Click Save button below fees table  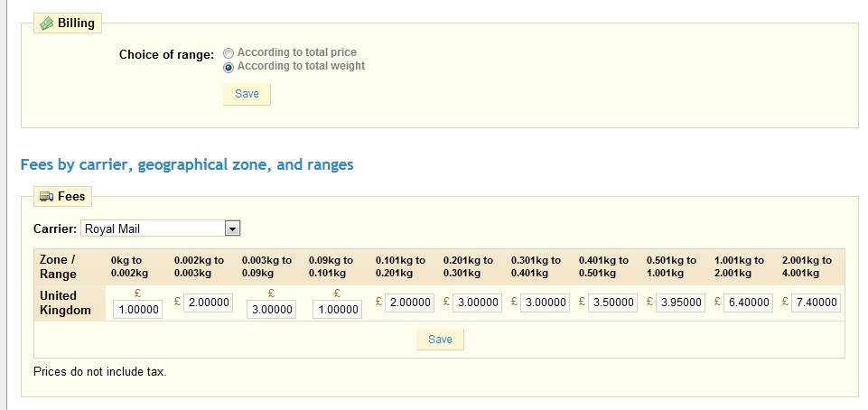coord(440,340)
